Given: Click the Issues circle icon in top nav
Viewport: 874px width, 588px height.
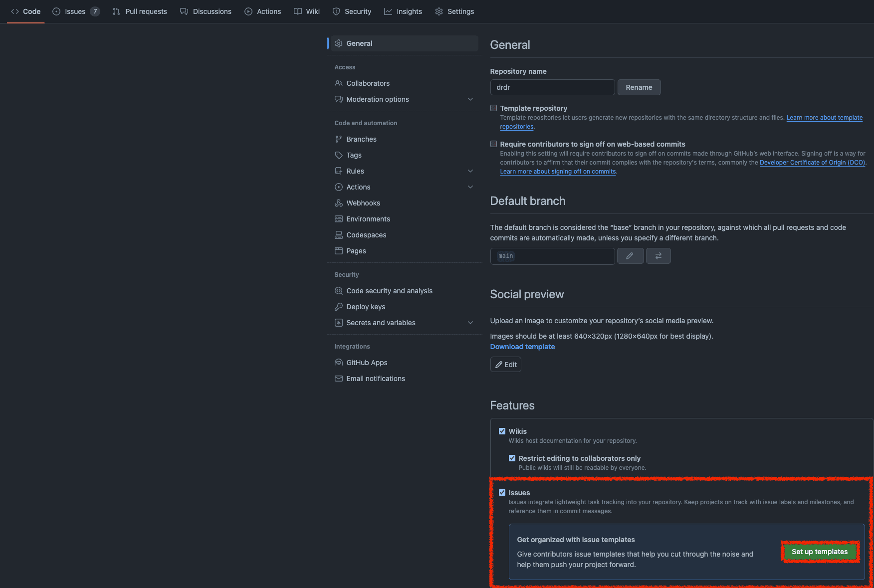Looking at the screenshot, I should tap(56, 11).
